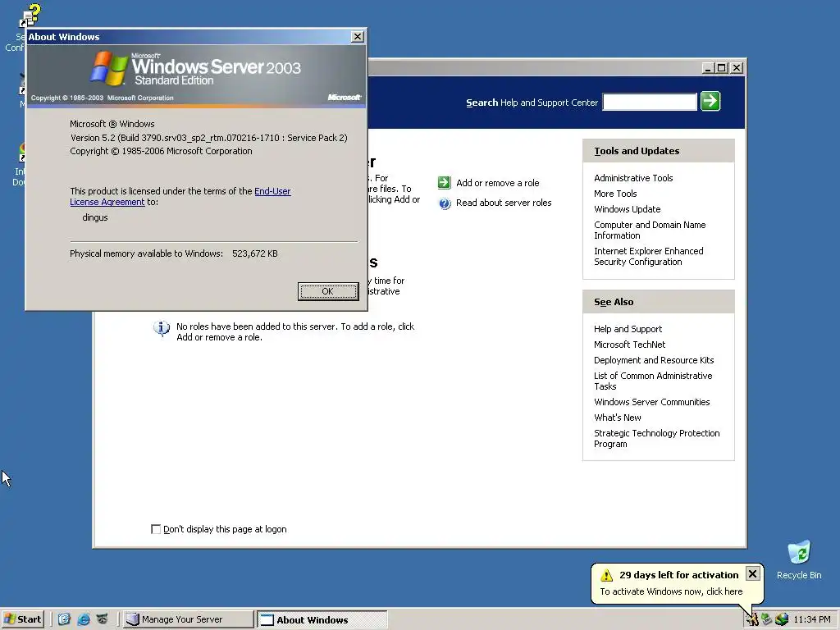
Task: Open Microsoft TechNet link
Action: [x=629, y=345]
